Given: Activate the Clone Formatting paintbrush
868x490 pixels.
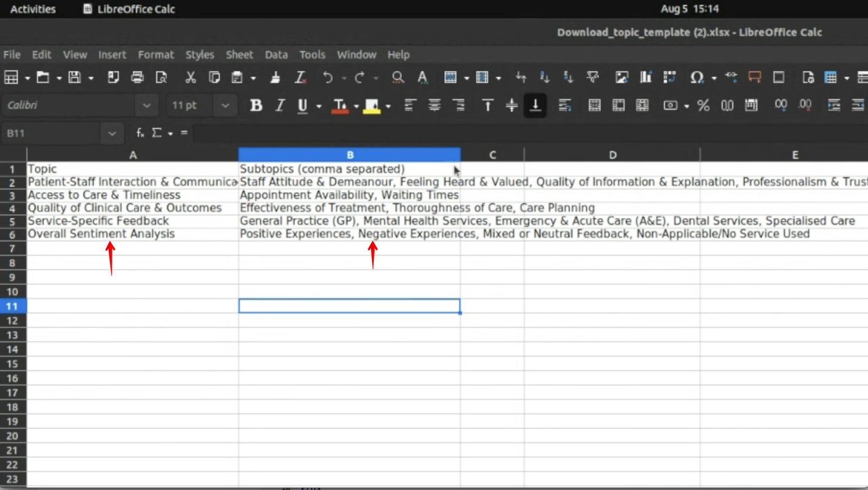Looking at the screenshot, I should 275,78.
